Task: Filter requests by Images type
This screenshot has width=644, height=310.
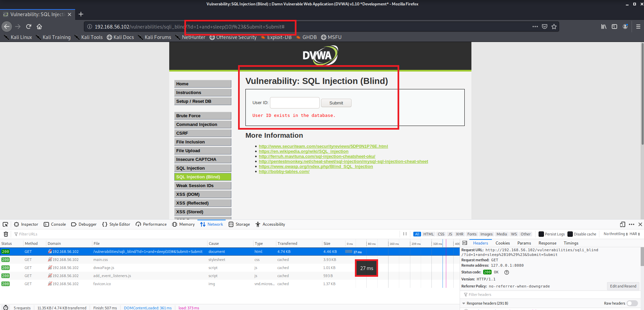Action: pyautogui.click(x=486, y=234)
